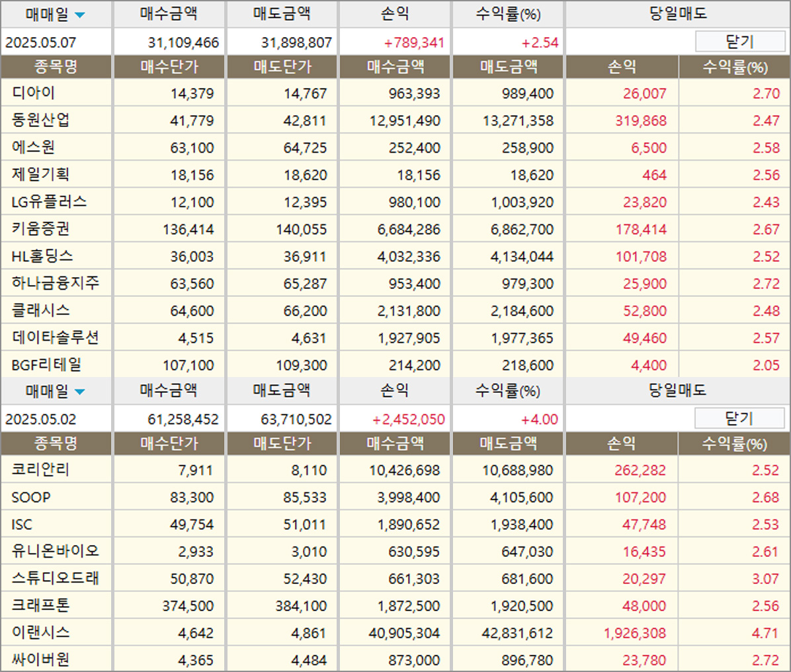Screen dimensions: 791x672
Task: Click 수익률(%) header in bottom stock table
Action: click(734, 443)
